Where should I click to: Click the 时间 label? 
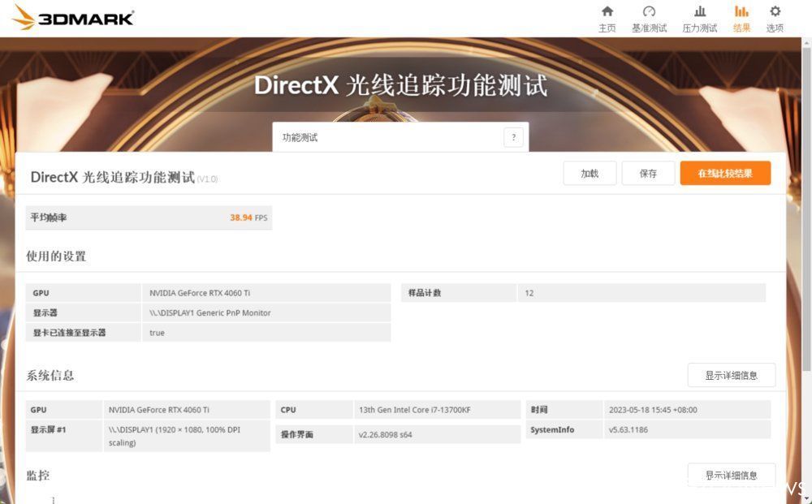point(538,410)
